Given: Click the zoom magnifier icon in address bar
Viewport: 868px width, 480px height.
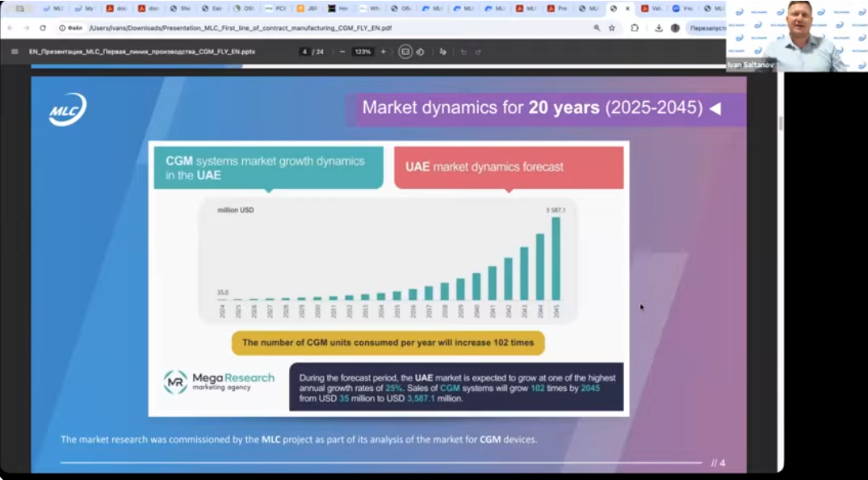Looking at the screenshot, I should (x=597, y=27).
